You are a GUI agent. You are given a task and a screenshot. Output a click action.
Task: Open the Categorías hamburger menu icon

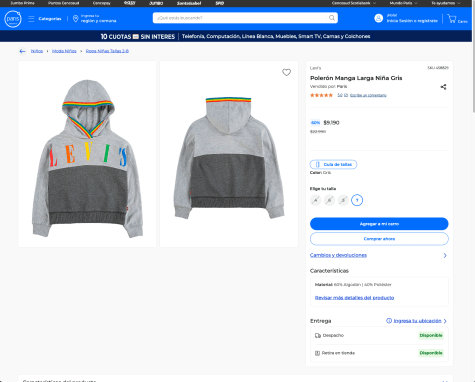pyautogui.click(x=31, y=19)
